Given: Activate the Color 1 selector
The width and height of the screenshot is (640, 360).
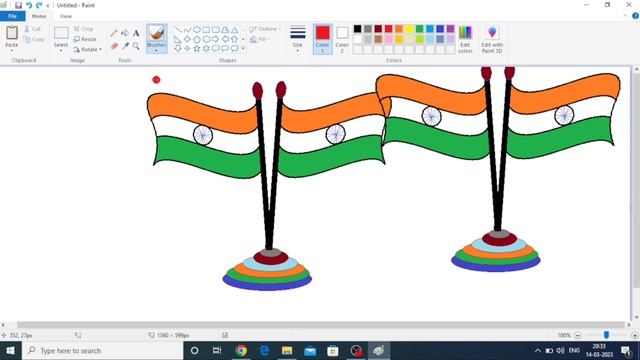Looking at the screenshot, I should click(x=322, y=39).
